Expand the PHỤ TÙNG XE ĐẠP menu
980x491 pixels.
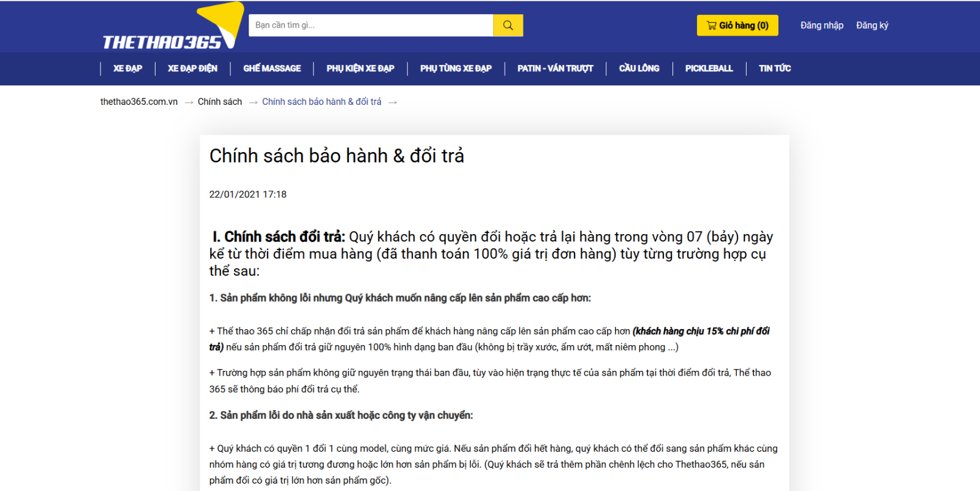coord(456,68)
